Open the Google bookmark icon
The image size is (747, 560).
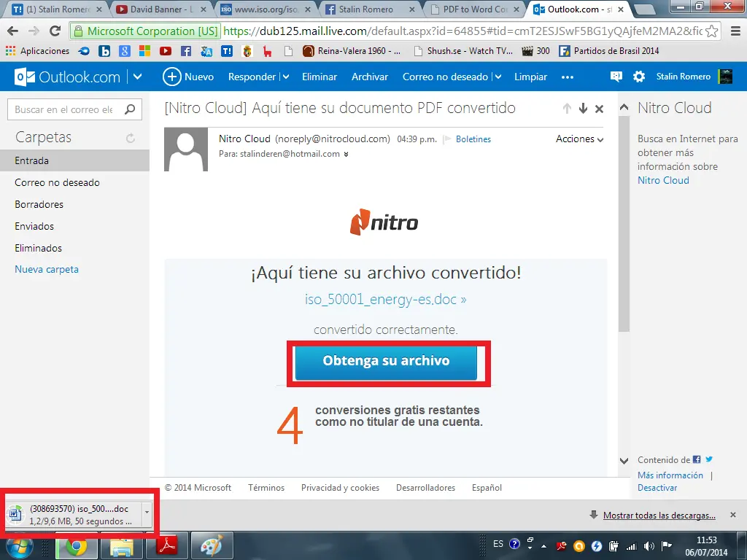125,51
